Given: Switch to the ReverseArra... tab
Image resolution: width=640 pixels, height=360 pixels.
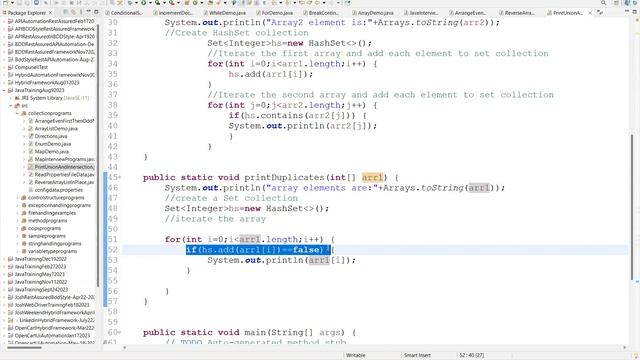Looking at the screenshot, I should tap(517, 13).
